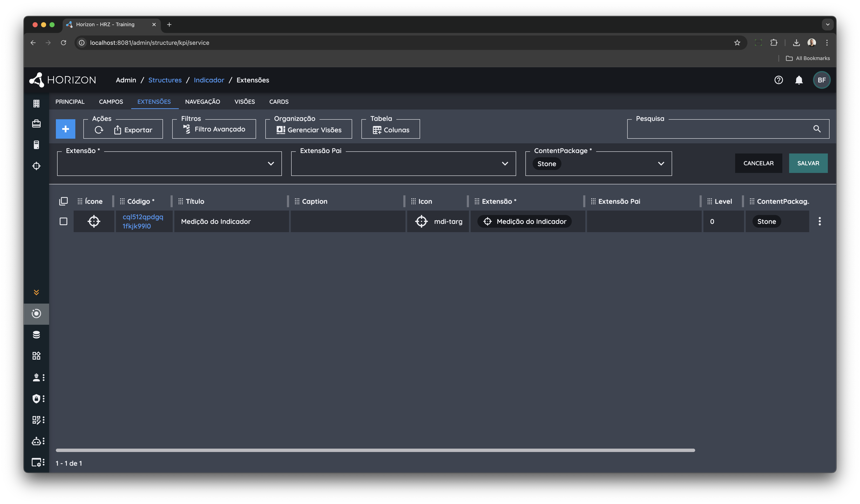
Task: Switch to the Navegação tab
Action: (202, 102)
